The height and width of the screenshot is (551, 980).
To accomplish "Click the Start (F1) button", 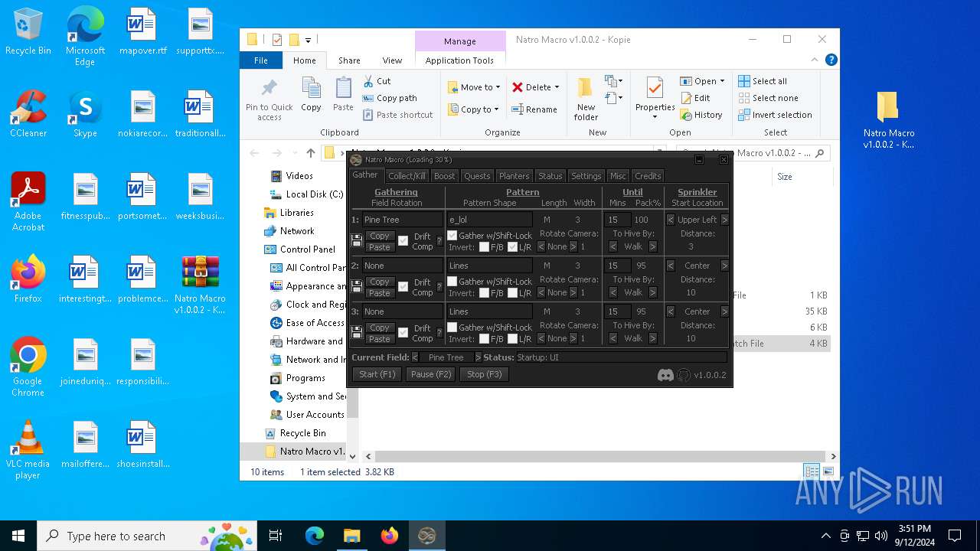I will point(377,374).
